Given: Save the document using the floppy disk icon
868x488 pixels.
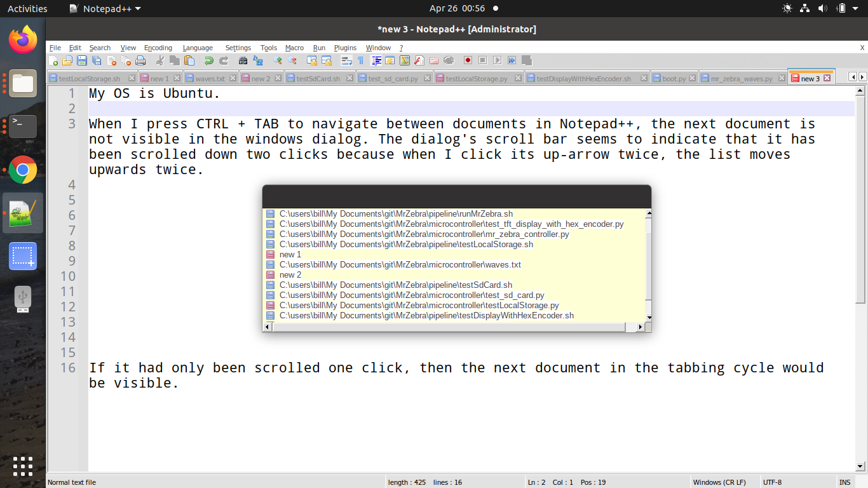Looking at the screenshot, I should pos(82,60).
